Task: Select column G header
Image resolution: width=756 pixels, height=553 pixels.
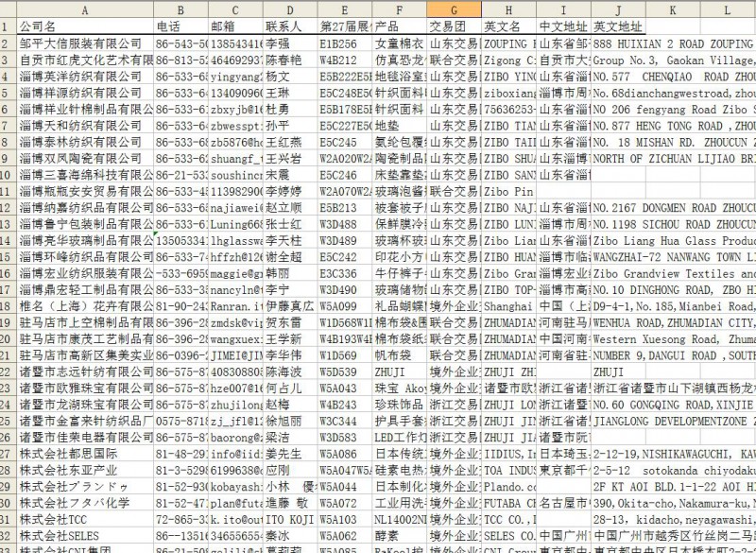Action: (x=455, y=9)
